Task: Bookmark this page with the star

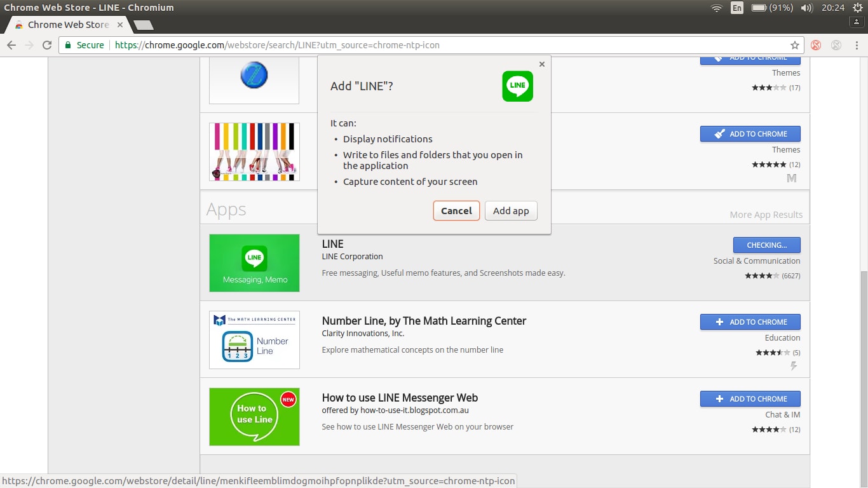Action: pos(794,45)
